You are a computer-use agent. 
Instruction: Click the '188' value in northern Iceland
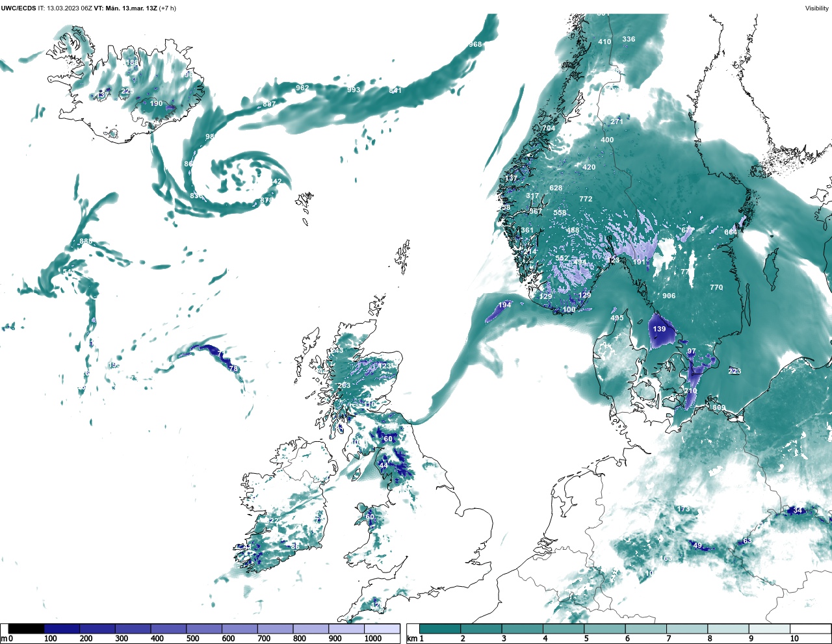[132, 63]
